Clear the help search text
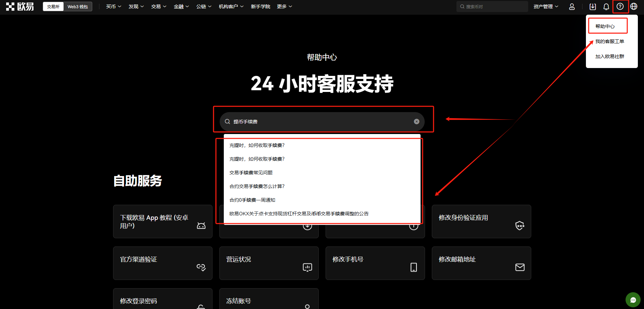644x309 pixels. tap(416, 121)
